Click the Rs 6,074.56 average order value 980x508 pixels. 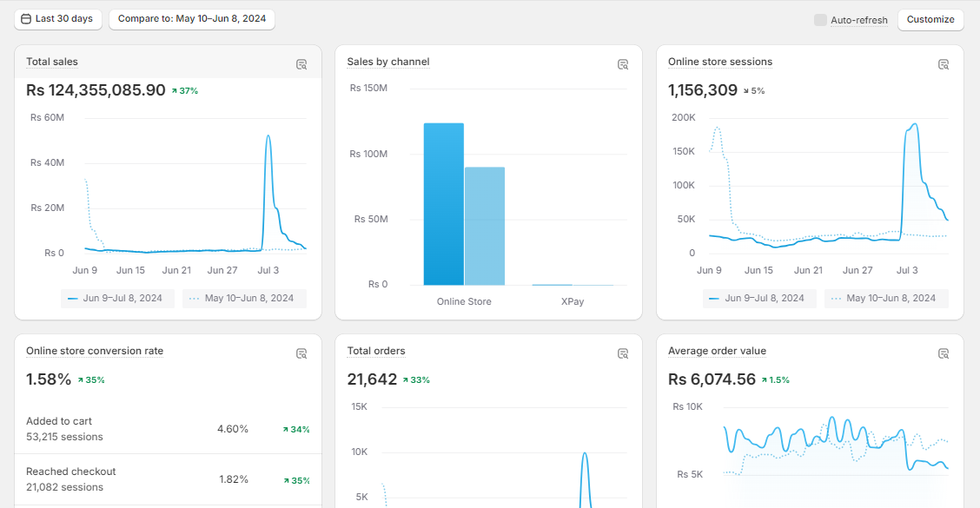click(x=712, y=379)
